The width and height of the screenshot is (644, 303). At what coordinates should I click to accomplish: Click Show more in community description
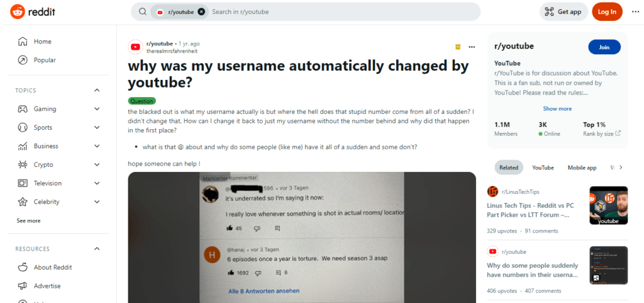coord(557,109)
